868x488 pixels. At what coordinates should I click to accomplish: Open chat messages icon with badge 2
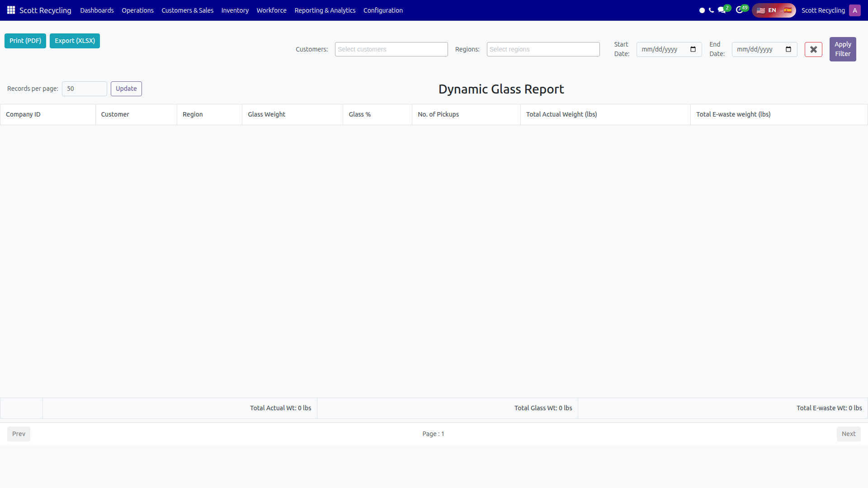723,9
